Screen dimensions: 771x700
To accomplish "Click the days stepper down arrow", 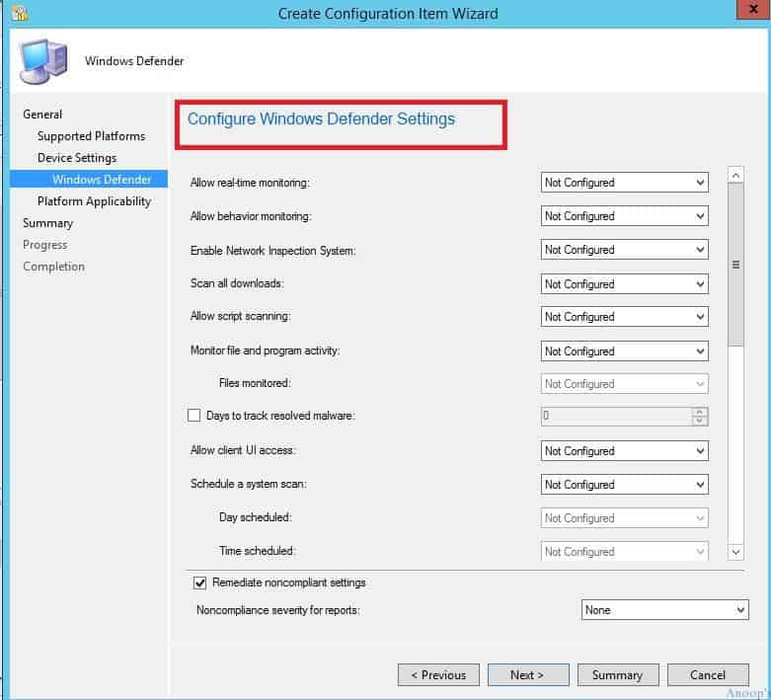I will click(700, 421).
